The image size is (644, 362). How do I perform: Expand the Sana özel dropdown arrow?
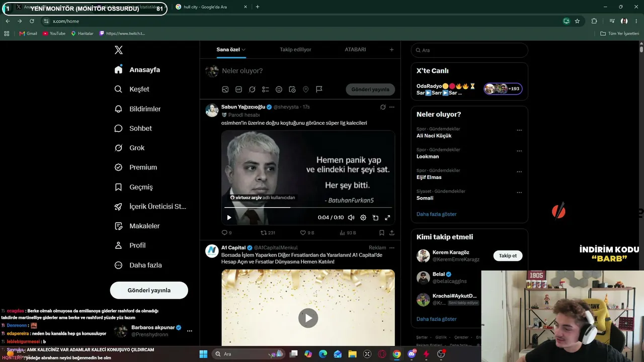pos(244,50)
